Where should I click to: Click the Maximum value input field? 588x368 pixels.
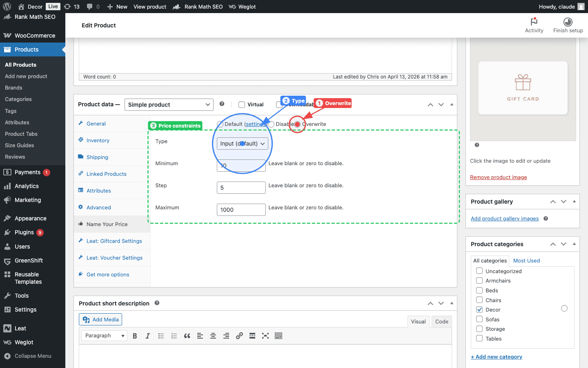click(x=241, y=210)
